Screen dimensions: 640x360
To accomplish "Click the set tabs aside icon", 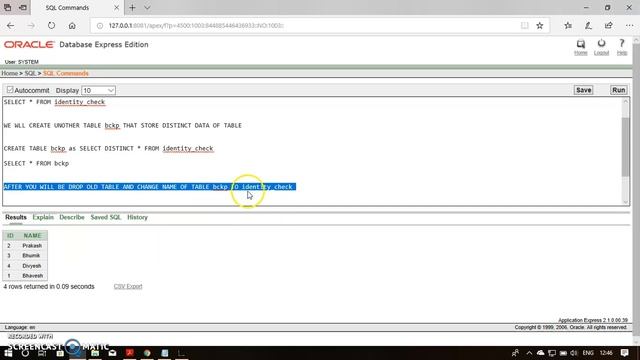I will (23, 7).
